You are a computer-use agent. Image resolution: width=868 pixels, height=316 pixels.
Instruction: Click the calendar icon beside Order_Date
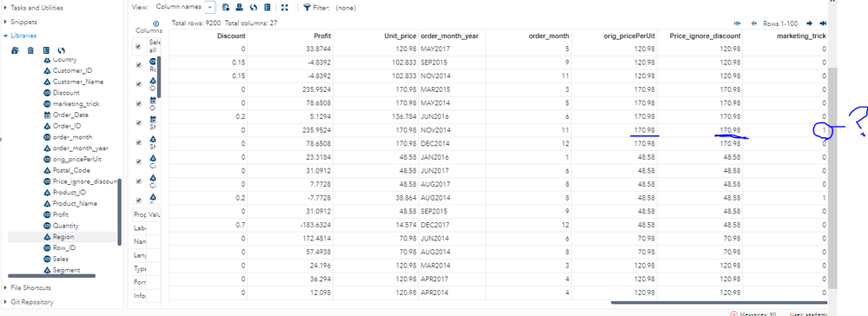point(47,115)
